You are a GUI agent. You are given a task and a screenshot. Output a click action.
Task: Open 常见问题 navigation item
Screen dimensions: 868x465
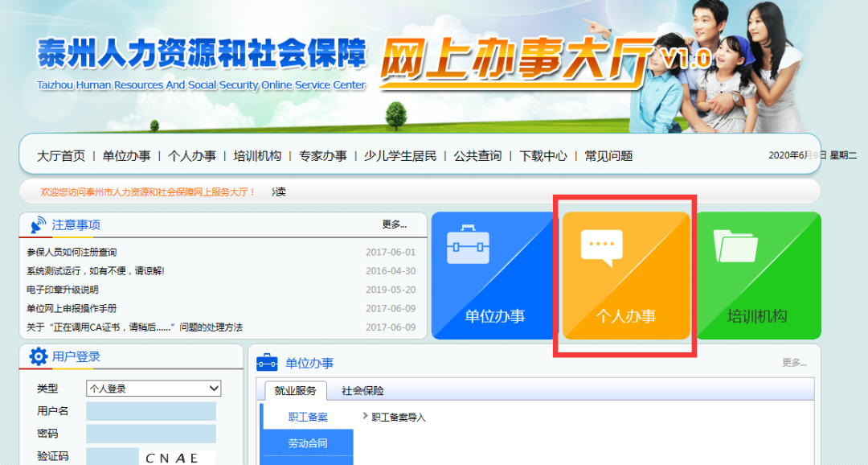click(608, 156)
